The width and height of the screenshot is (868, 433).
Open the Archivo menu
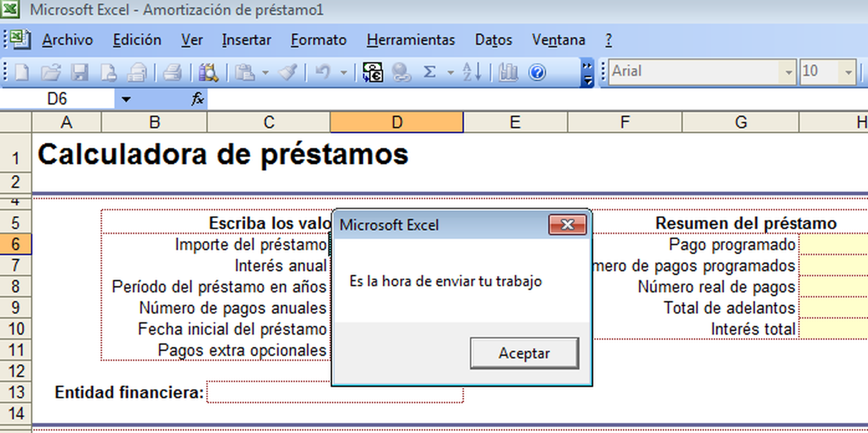(67, 40)
